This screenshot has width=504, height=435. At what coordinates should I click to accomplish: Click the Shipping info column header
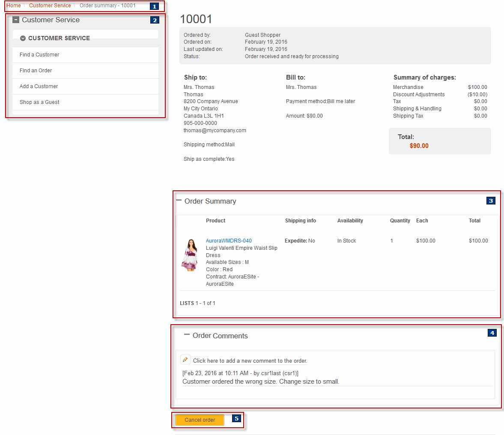click(301, 221)
